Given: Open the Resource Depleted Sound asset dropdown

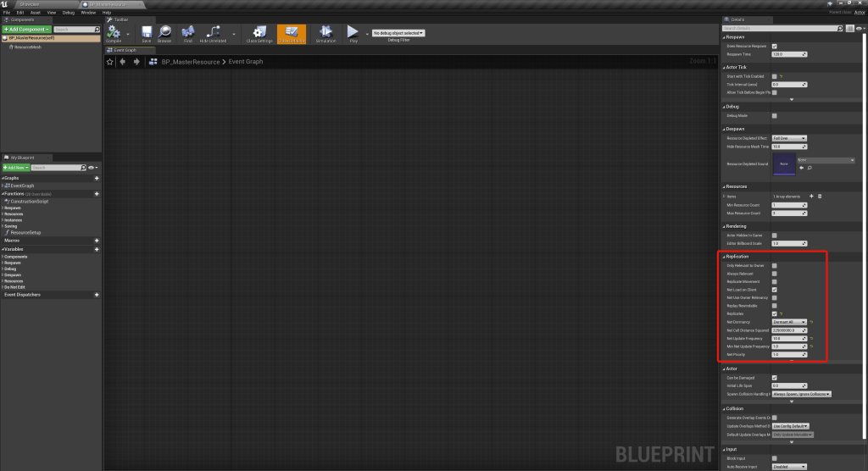Looking at the screenshot, I should [826, 160].
